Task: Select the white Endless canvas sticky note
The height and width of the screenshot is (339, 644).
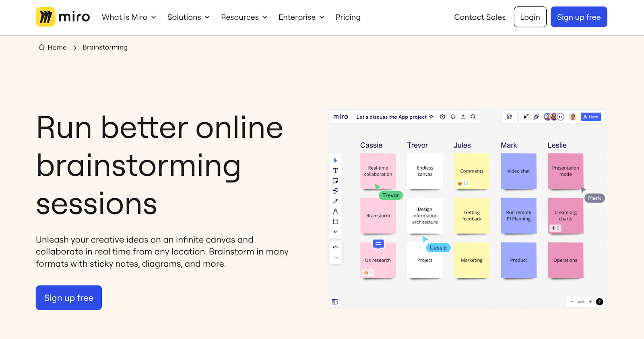Action: [x=425, y=171]
